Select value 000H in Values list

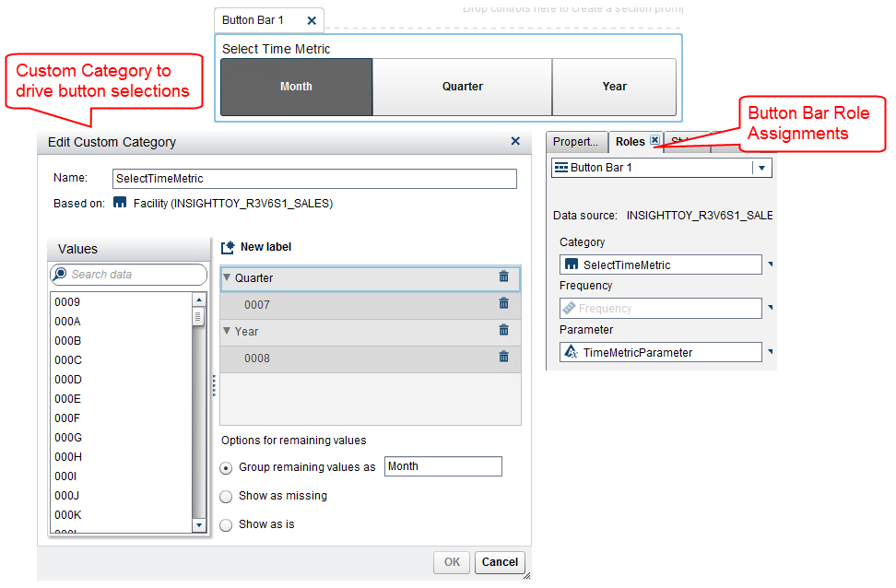[121, 457]
